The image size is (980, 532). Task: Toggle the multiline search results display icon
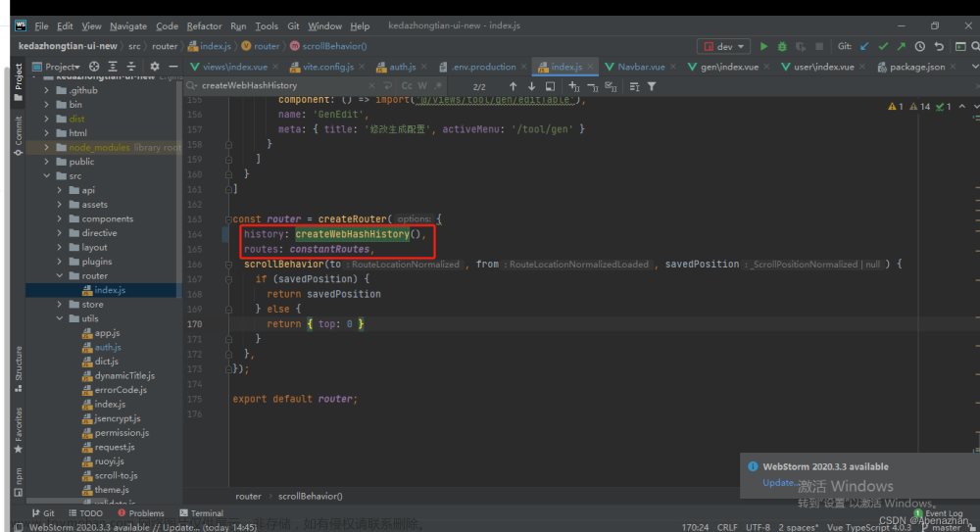[x=634, y=86]
